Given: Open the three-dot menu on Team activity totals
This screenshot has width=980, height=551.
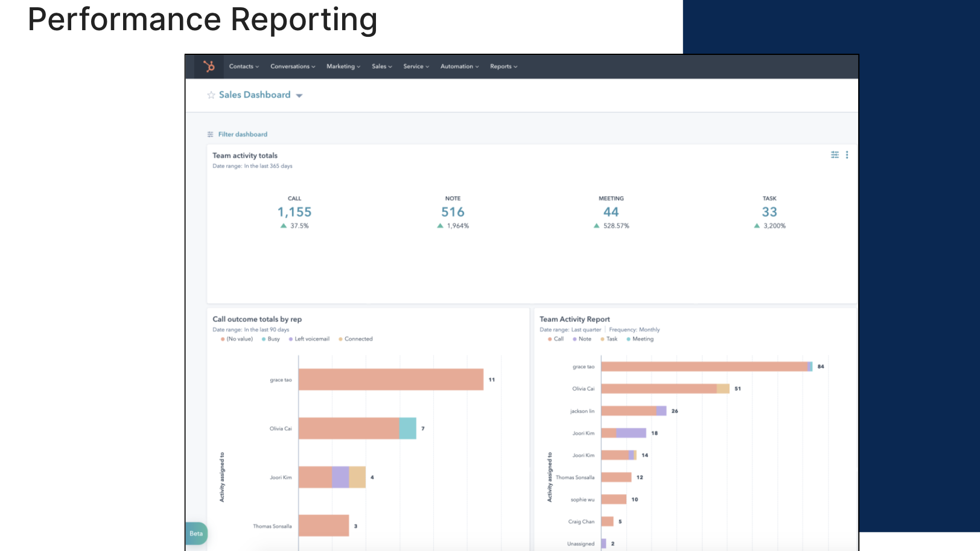Looking at the screenshot, I should 847,154.
